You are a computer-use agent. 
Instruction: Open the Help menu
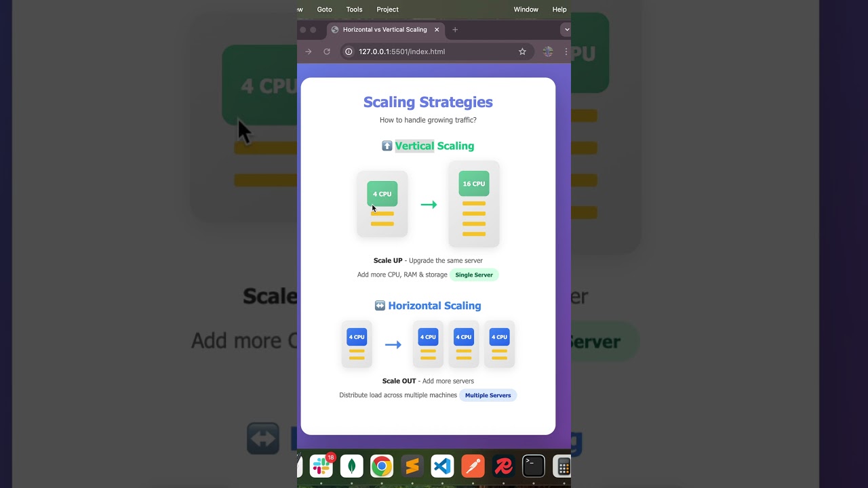[x=559, y=9]
